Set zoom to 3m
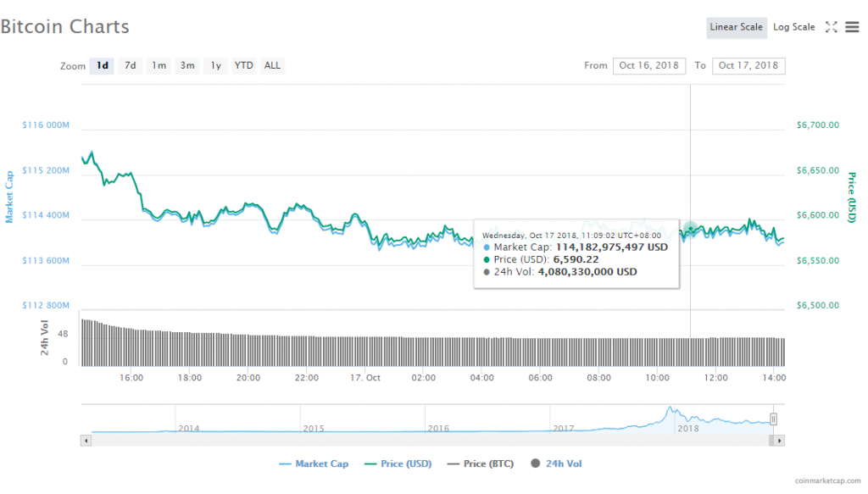 coord(187,65)
